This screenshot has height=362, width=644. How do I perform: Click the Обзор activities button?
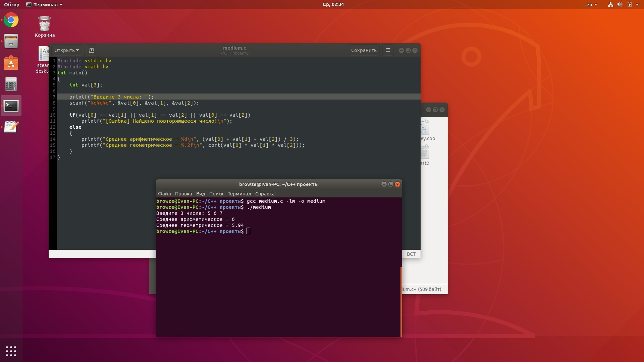point(12,5)
